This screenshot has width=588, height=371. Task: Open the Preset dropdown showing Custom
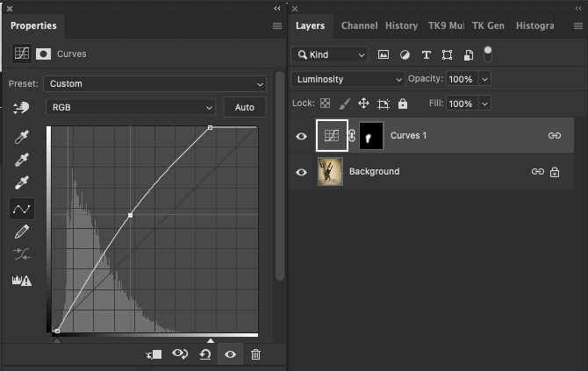(155, 84)
